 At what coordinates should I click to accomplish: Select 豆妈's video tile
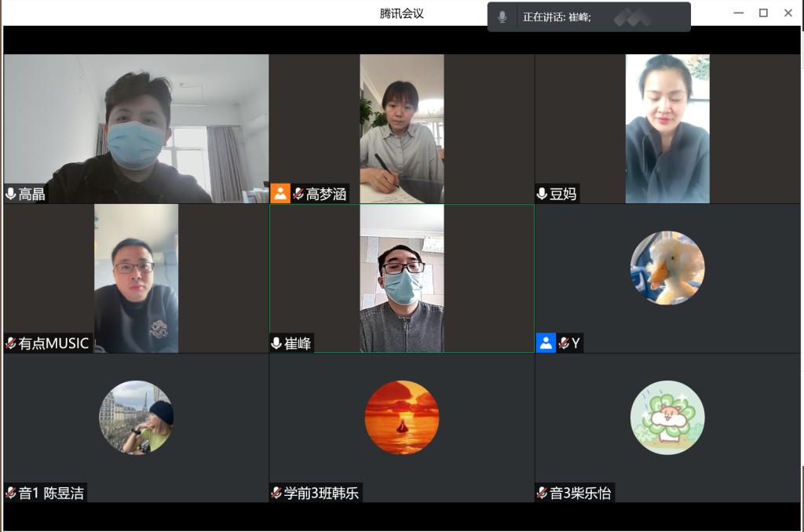[x=667, y=129]
